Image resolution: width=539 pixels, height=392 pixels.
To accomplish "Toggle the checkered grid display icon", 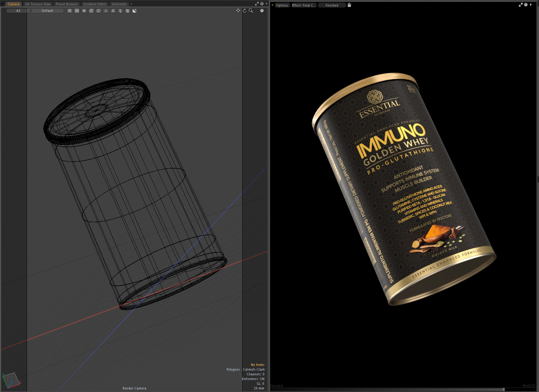I will [x=70, y=11].
